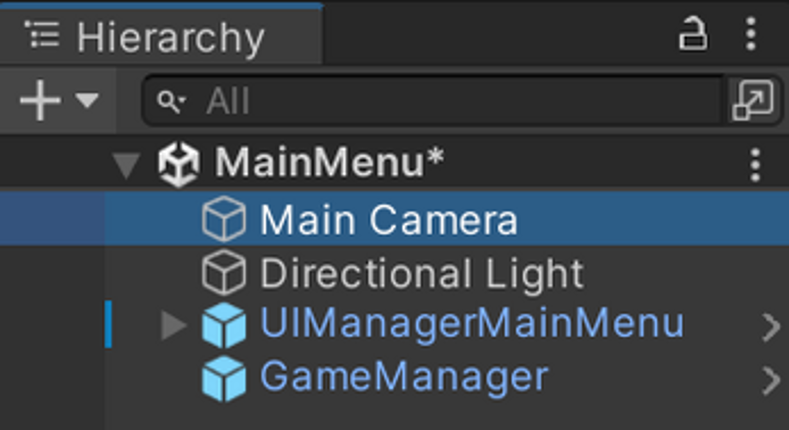789x430 pixels.
Task: Open GameManager prefab via right chevron
Action: [770, 381]
